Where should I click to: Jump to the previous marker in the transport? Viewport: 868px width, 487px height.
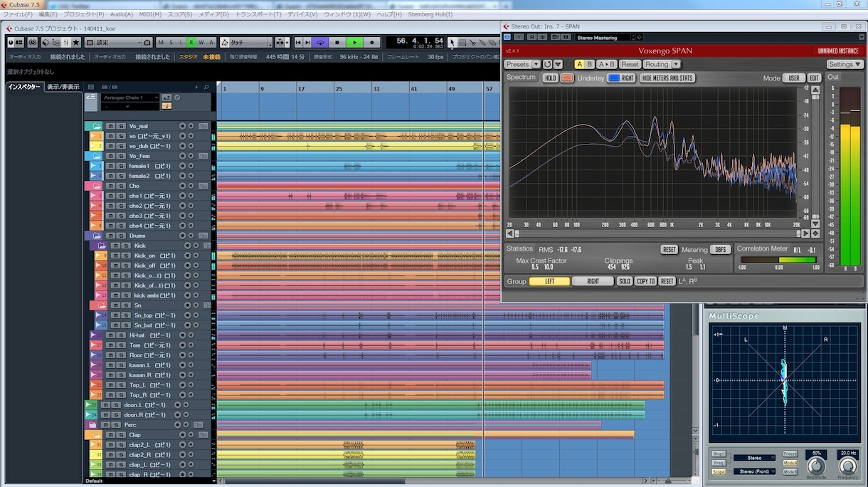(299, 43)
